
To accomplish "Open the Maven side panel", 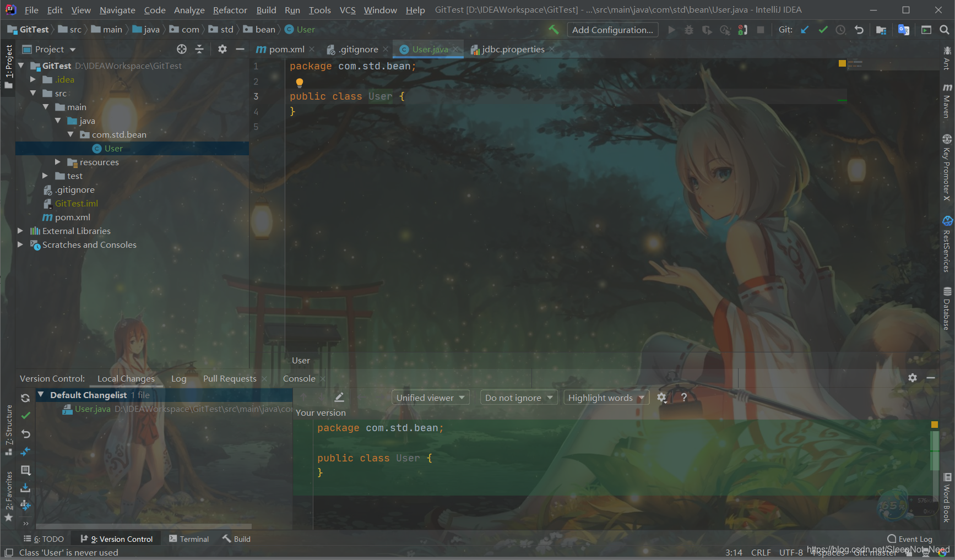I will click(947, 101).
